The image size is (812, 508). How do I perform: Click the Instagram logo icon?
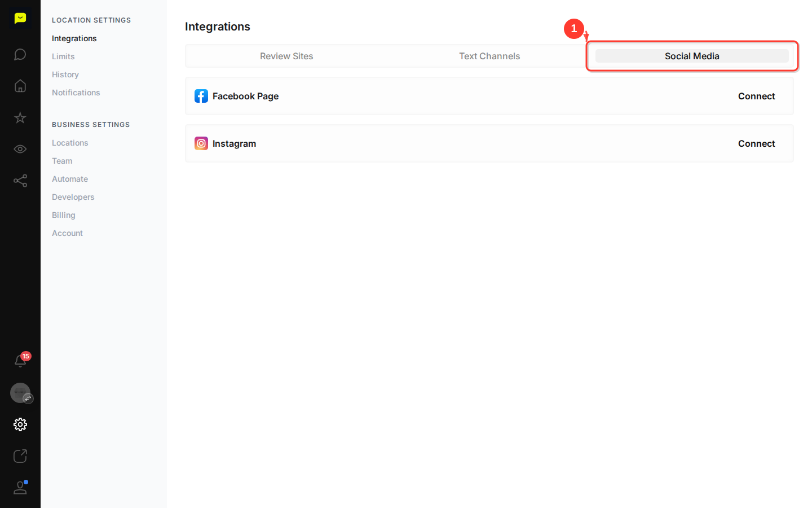[201, 143]
